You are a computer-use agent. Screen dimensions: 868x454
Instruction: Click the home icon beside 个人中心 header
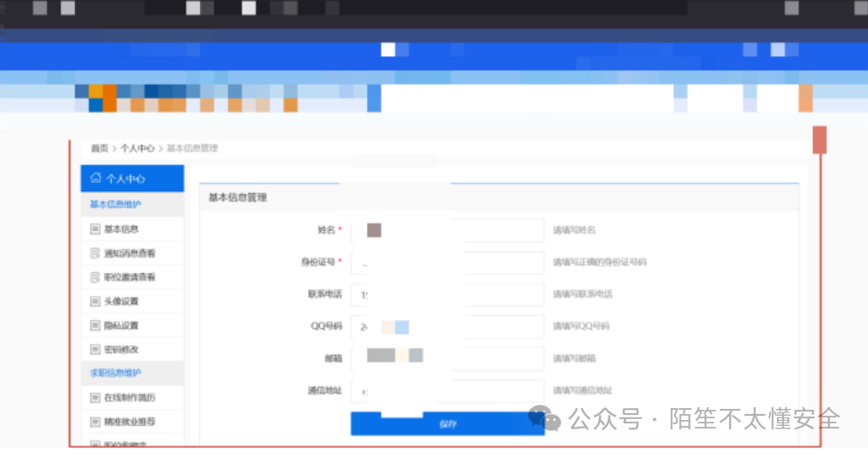(96, 178)
